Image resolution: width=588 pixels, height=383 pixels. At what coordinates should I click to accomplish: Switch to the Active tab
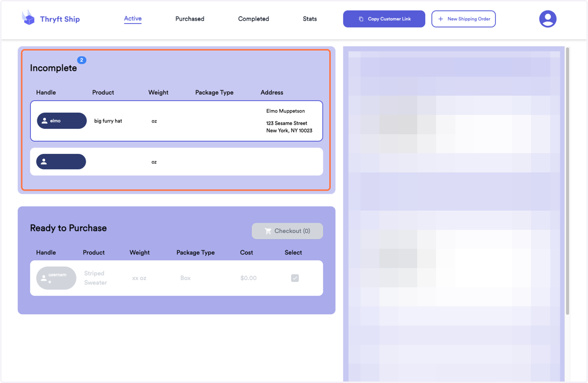[x=133, y=19]
